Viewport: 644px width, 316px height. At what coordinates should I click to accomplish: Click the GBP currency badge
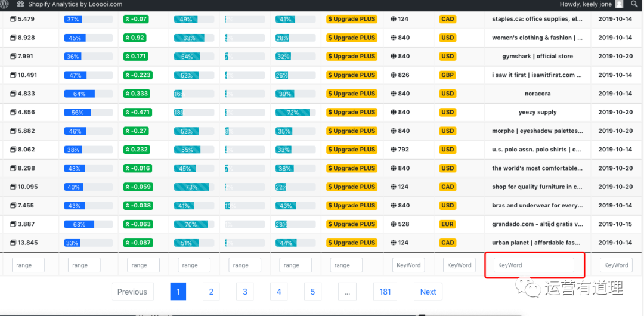(x=447, y=75)
